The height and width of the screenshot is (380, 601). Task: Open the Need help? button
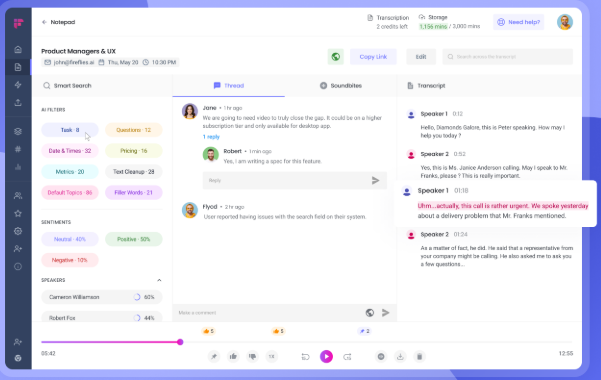pos(519,22)
